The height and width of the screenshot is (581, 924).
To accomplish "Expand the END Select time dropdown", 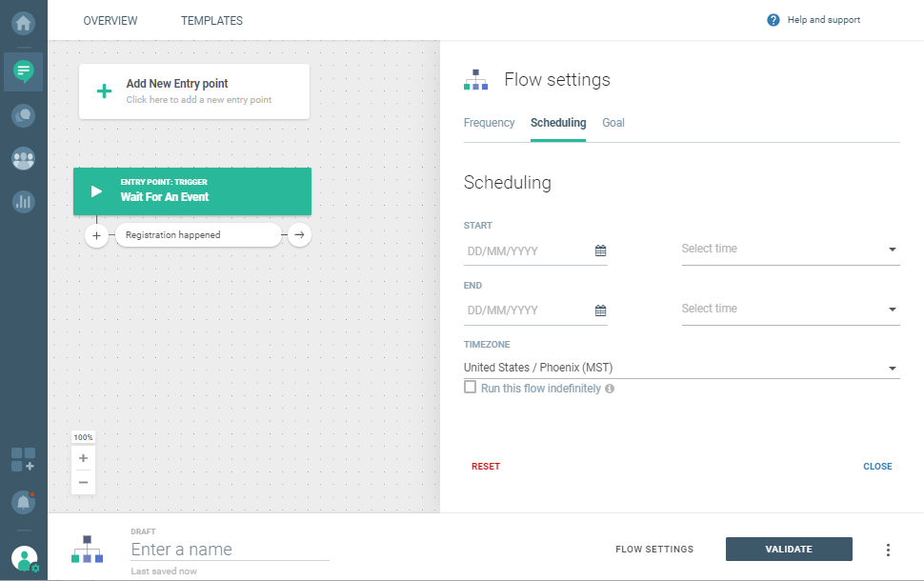I will (x=791, y=310).
